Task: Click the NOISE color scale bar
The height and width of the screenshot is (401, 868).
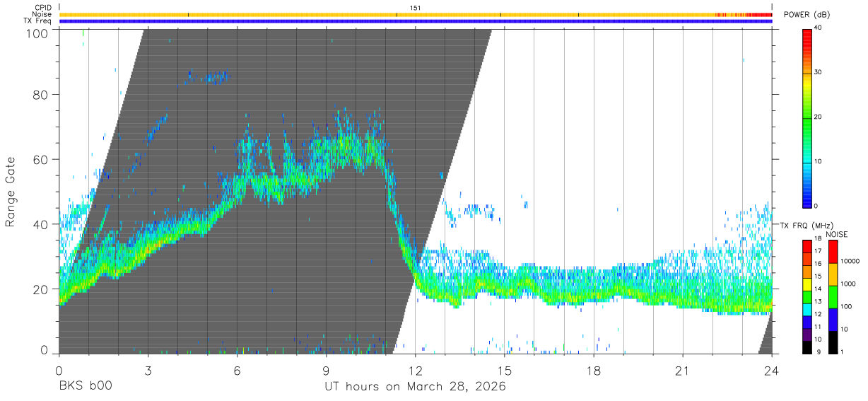Action: point(833,296)
